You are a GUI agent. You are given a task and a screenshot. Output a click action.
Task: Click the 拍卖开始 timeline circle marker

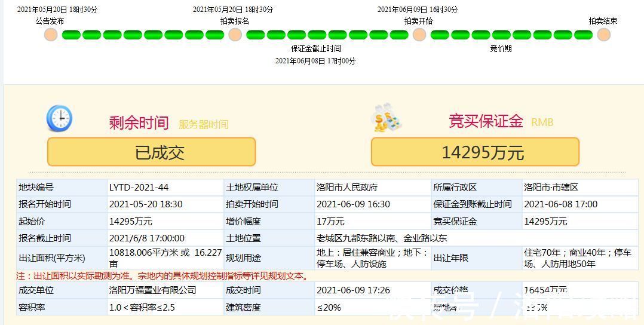pyautogui.click(x=419, y=35)
